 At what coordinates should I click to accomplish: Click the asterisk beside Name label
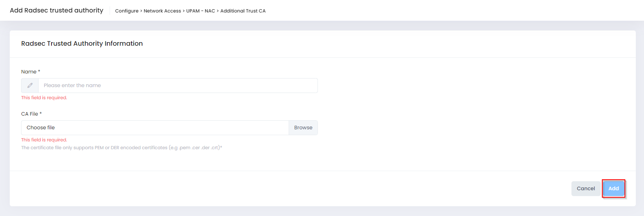click(39, 71)
